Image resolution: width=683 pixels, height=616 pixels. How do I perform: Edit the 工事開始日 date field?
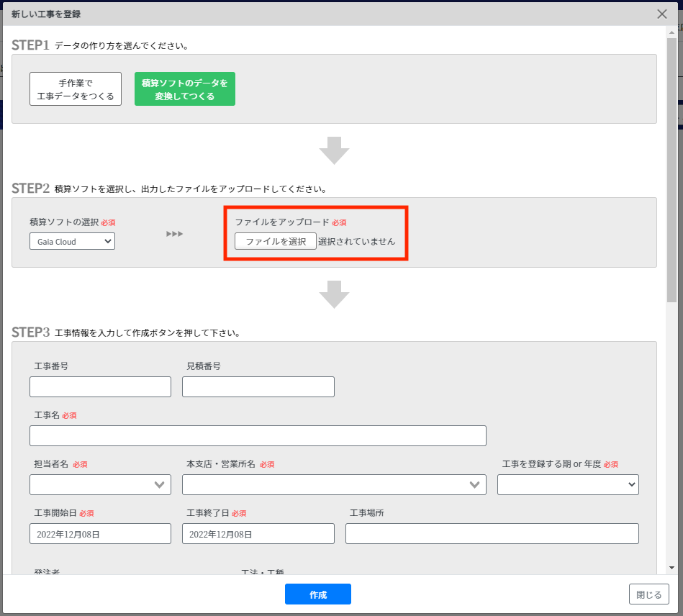[x=100, y=534]
